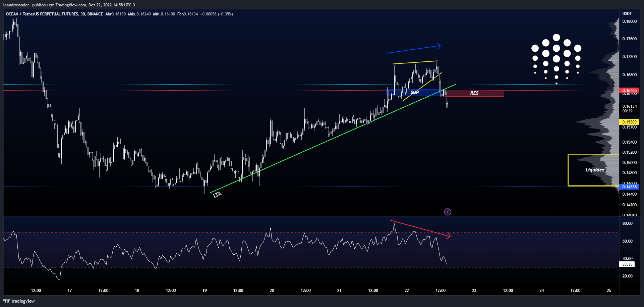The image size is (644, 307).
Task: Click date 22 on the time axis
Action: [x=407, y=291]
